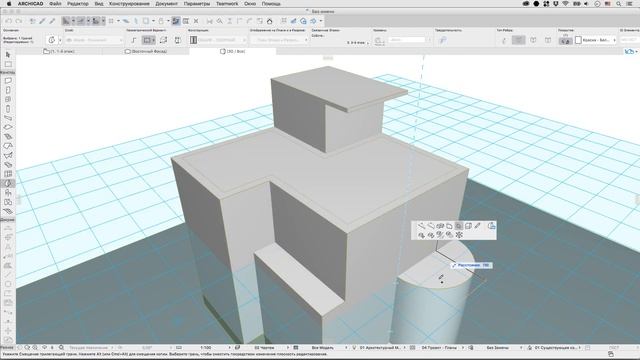Toggle the fourth edge type button
Image resolution: width=640 pixels, height=360 pixels.
coord(548,40)
